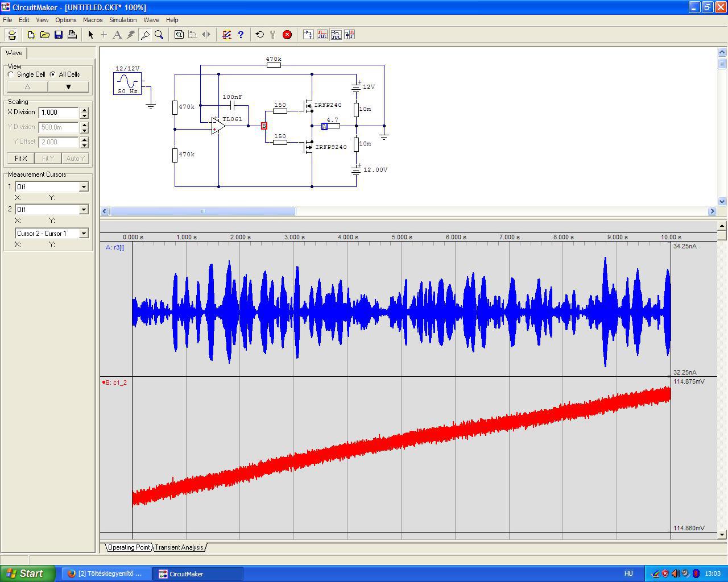The height and width of the screenshot is (582, 728).
Task: Select the Probe tool
Action: [x=145, y=35]
